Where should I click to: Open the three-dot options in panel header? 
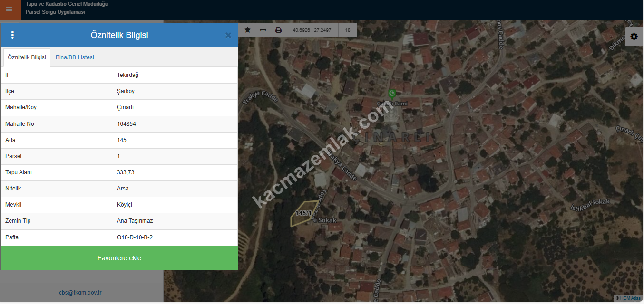point(13,35)
